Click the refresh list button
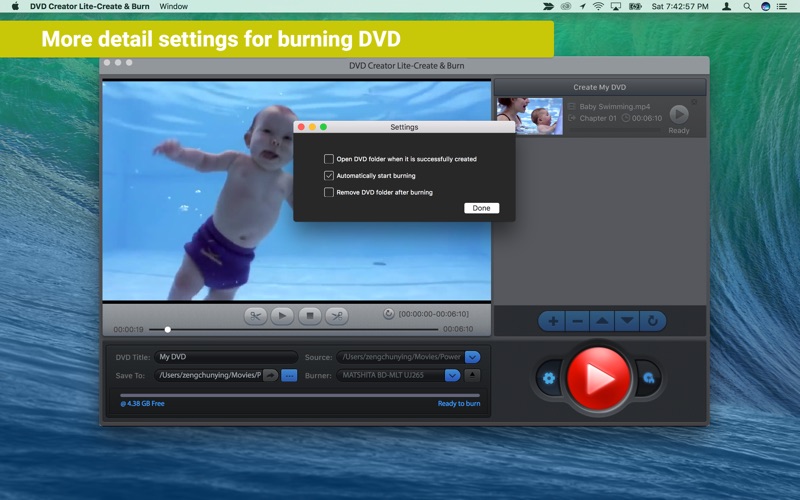The image size is (800, 500). click(x=653, y=321)
